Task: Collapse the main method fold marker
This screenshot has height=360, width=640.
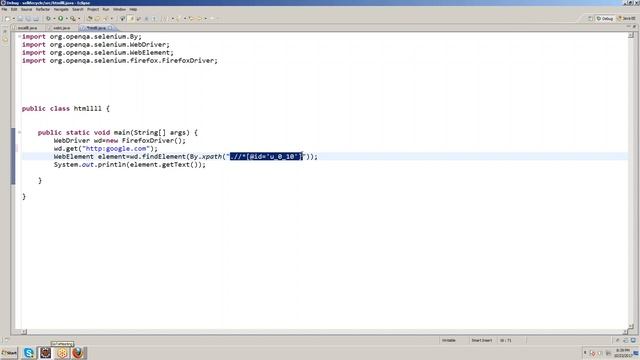Action: (x=19, y=132)
